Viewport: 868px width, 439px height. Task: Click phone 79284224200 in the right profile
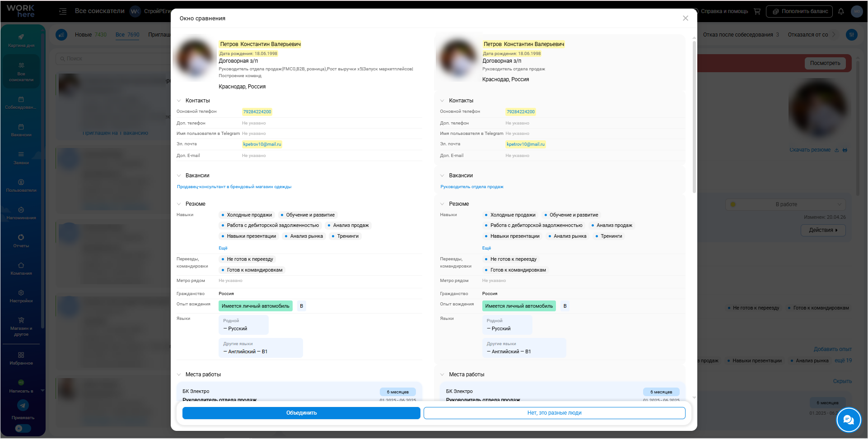(x=520, y=112)
